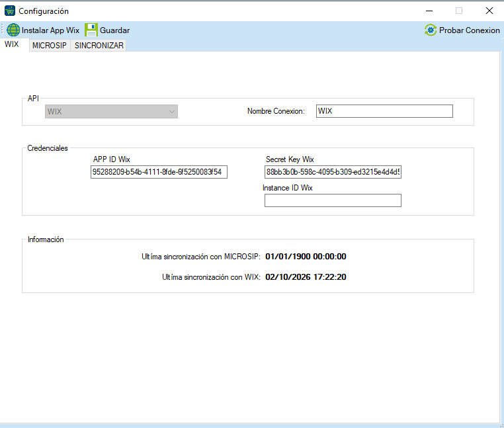Click the Secret Key Wix label
Viewport: 504px width, 428px height.
[x=290, y=159]
